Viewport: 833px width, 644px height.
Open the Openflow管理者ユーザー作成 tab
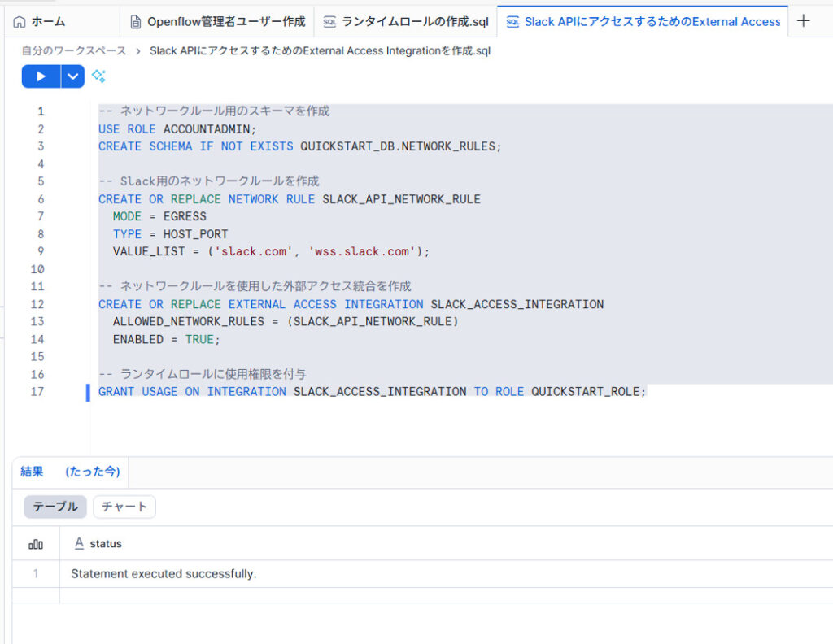coord(217,22)
